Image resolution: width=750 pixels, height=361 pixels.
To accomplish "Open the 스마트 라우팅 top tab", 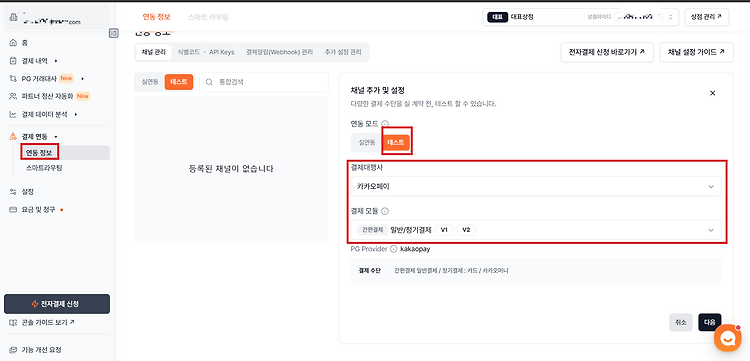I will [x=209, y=17].
